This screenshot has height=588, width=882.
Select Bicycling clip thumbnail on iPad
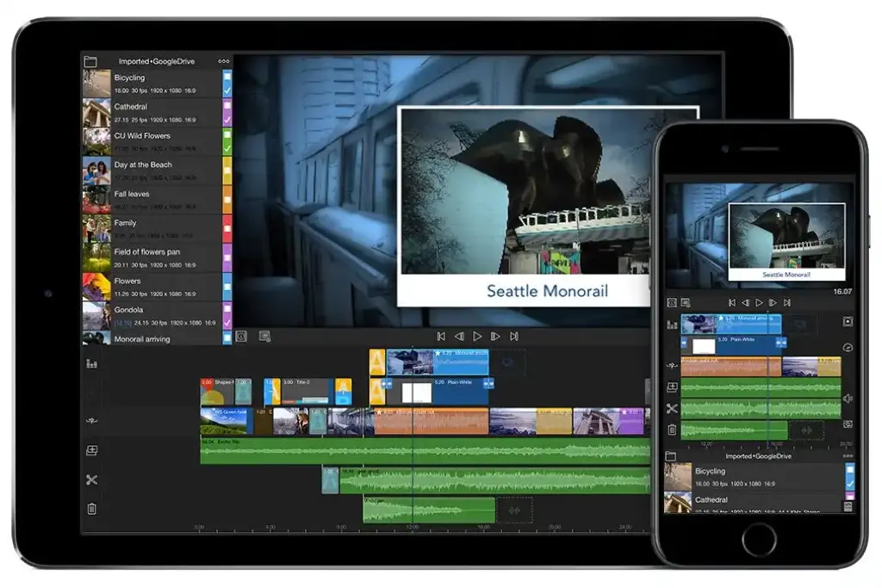coord(96,84)
